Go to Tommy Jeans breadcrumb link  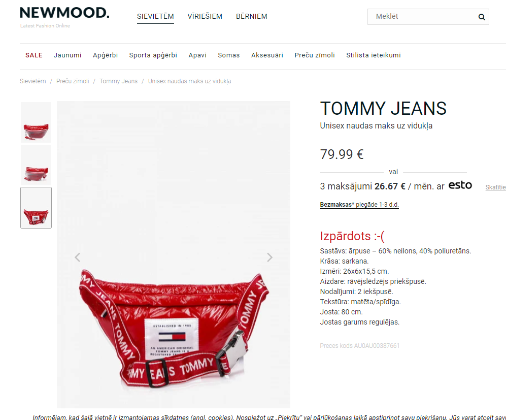tap(118, 81)
